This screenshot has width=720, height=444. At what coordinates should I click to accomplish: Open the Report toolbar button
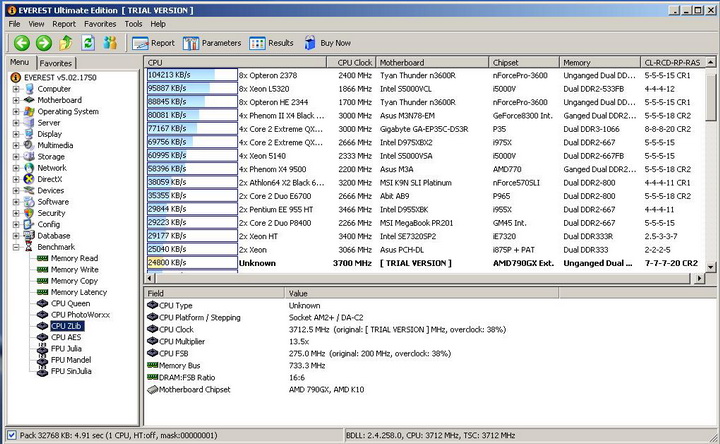point(153,43)
